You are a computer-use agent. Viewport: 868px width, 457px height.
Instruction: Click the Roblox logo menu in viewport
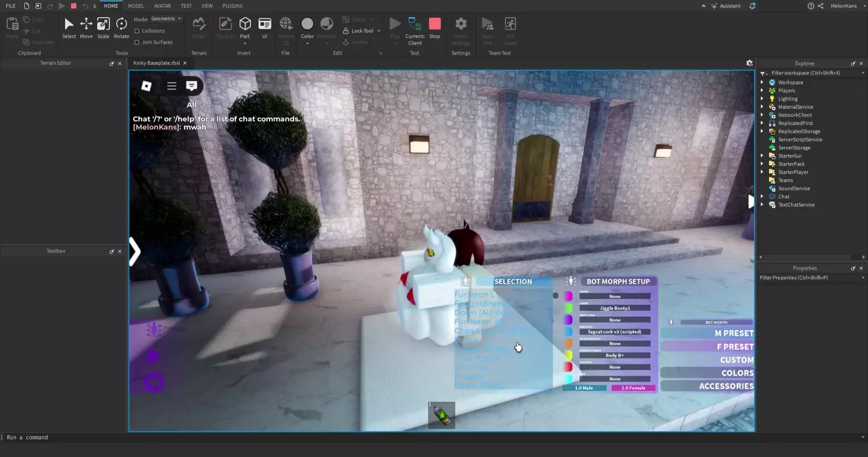click(x=146, y=86)
